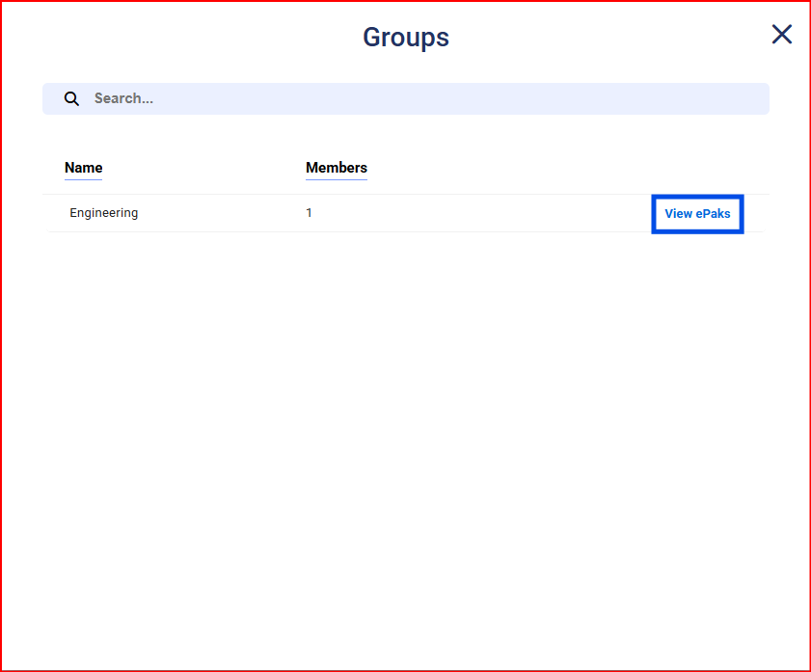Sort groups by Members column
Image resolution: width=811 pixels, height=672 pixels.
336,168
